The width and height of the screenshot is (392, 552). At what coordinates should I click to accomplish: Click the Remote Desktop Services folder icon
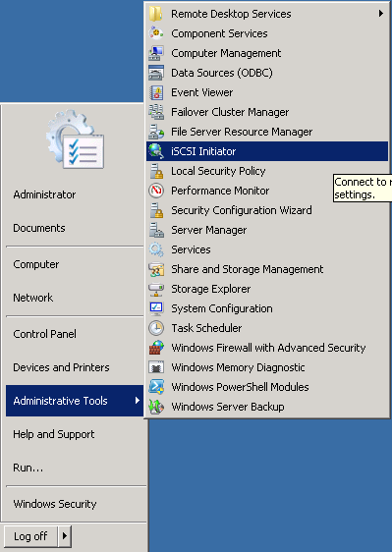[156, 14]
